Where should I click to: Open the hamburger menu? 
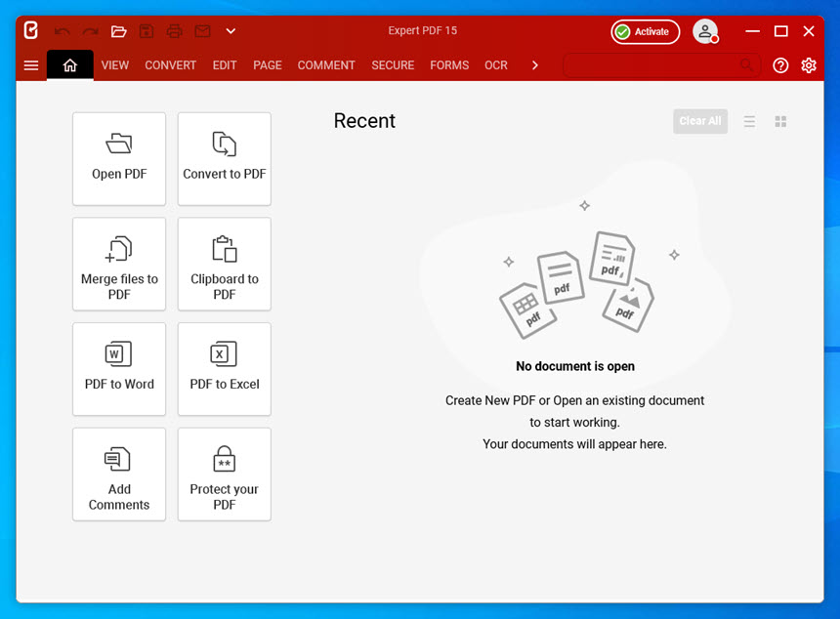click(31, 65)
